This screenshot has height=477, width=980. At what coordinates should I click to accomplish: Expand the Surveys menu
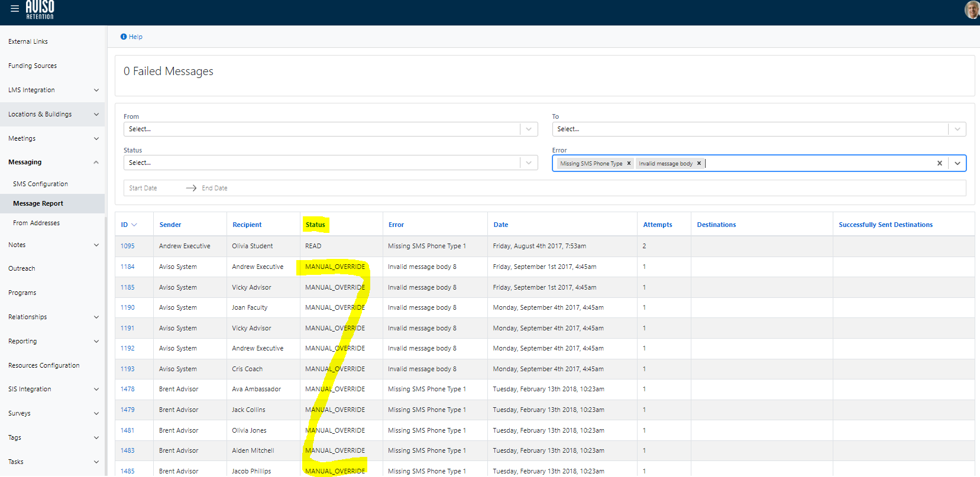(x=53, y=413)
